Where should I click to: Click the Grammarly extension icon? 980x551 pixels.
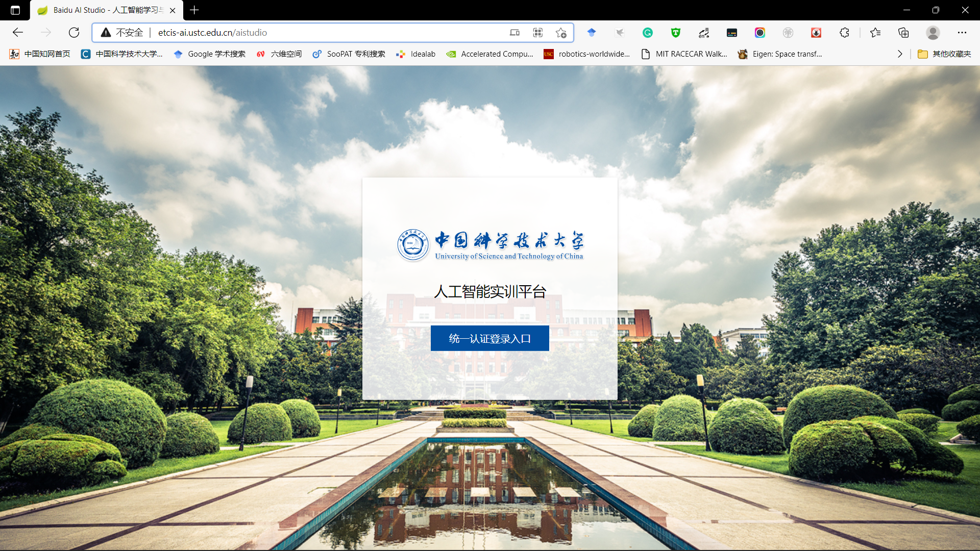[x=647, y=33]
